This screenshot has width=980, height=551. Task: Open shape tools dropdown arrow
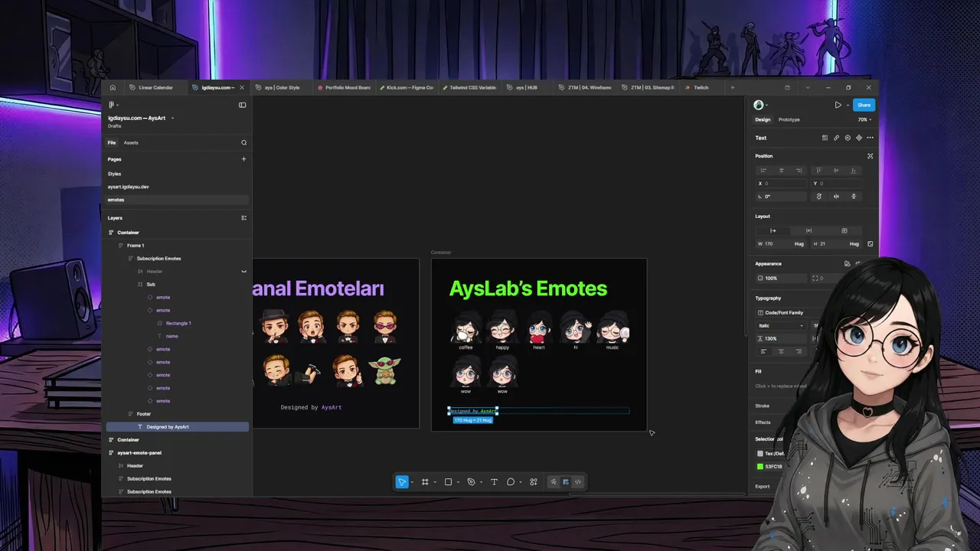pyautogui.click(x=458, y=482)
